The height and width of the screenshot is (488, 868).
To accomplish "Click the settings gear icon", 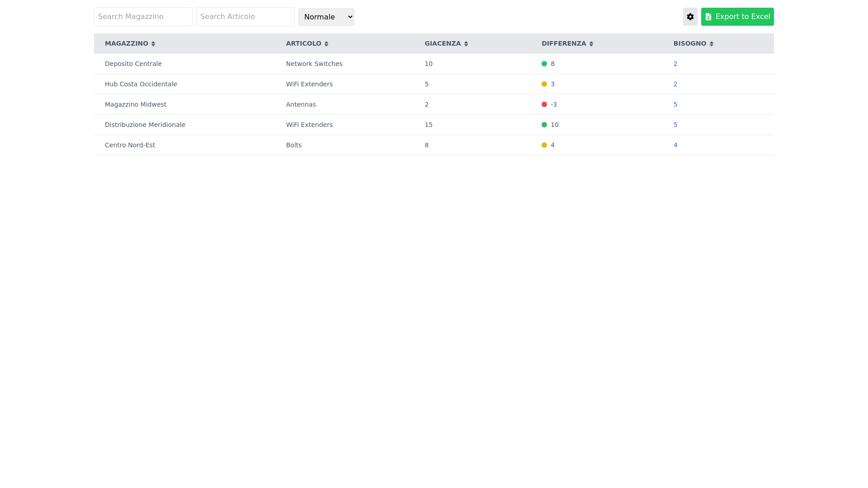I will pos(690,17).
